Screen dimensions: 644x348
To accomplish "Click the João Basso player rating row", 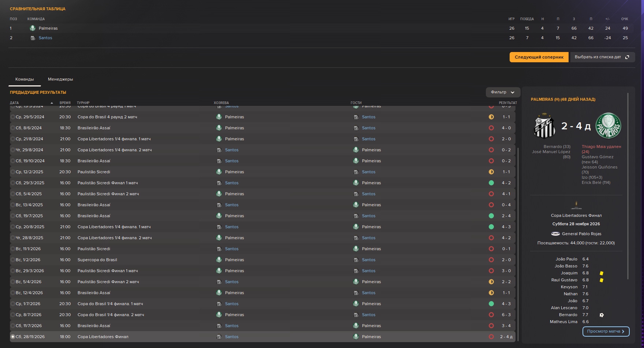I will pos(576,266).
